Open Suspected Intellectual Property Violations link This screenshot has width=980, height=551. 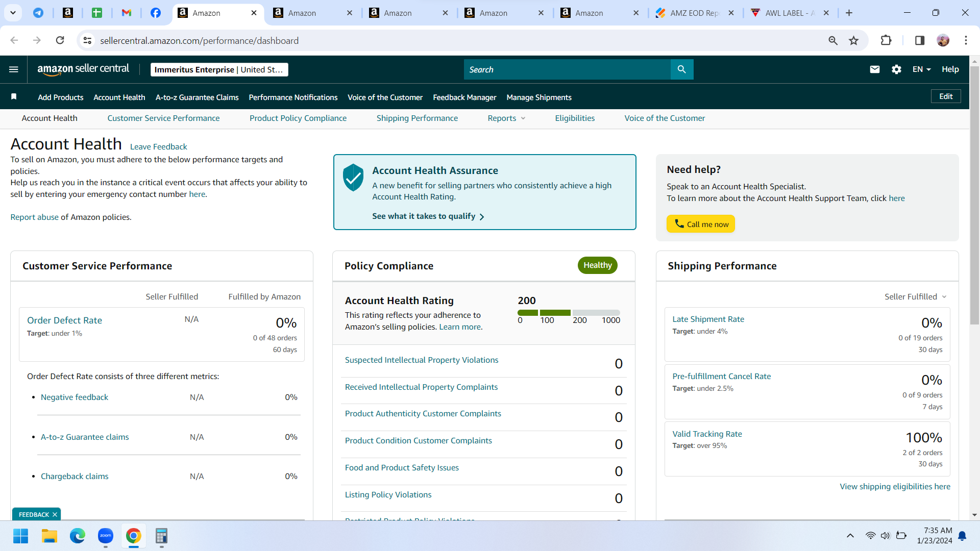click(x=422, y=360)
